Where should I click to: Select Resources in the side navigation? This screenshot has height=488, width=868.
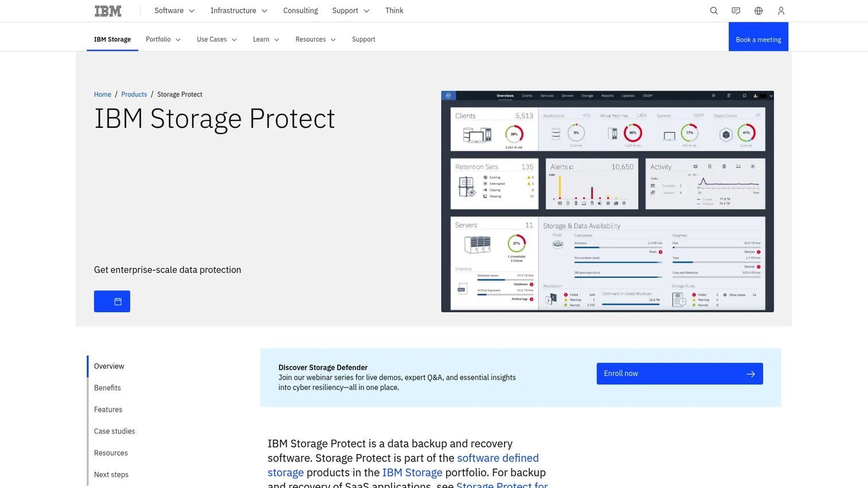[111, 453]
